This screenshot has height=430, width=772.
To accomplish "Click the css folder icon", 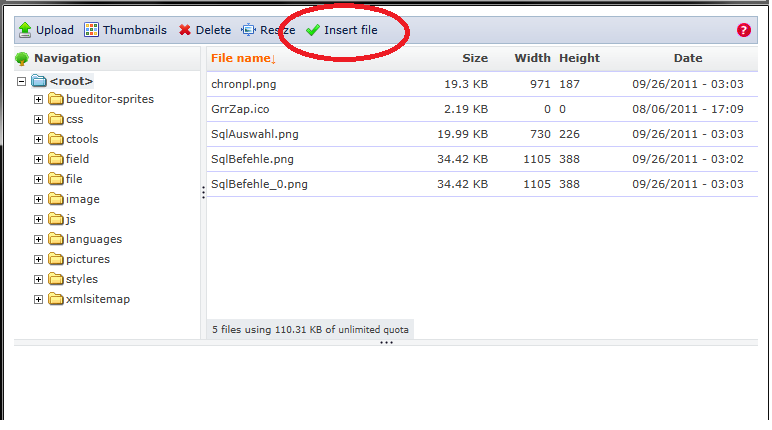I will point(56,119).
